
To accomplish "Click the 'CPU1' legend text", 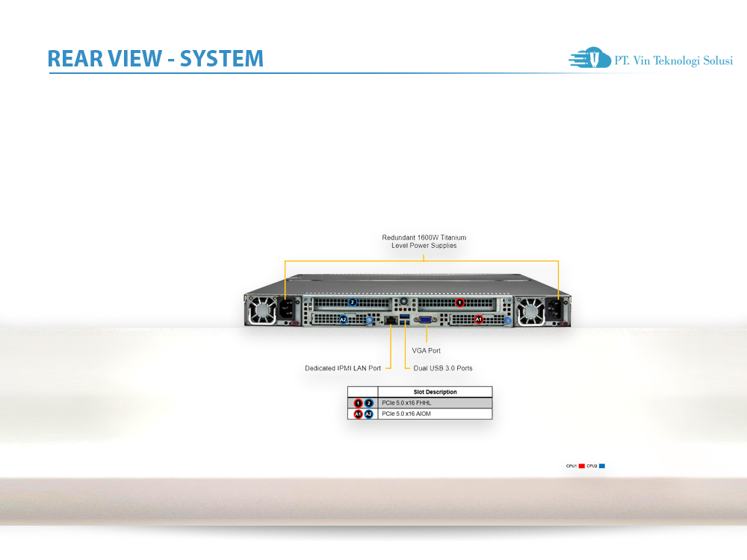I will pos(571,466).
